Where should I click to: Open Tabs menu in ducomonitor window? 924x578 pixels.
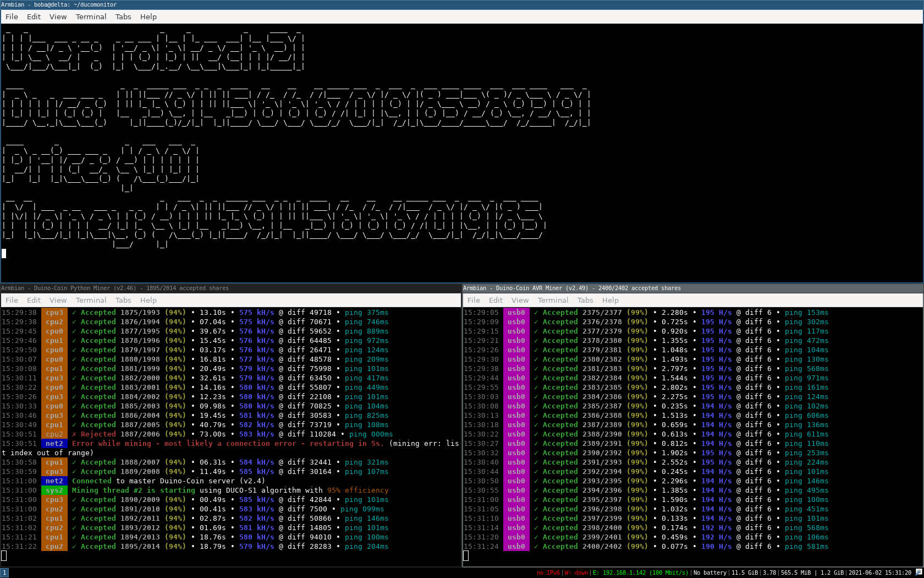tap(123, 17)
